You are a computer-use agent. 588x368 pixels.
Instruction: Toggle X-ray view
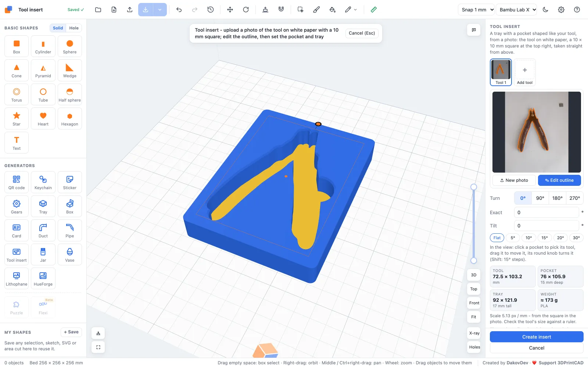pyautogui.click(x=474, y=333)
